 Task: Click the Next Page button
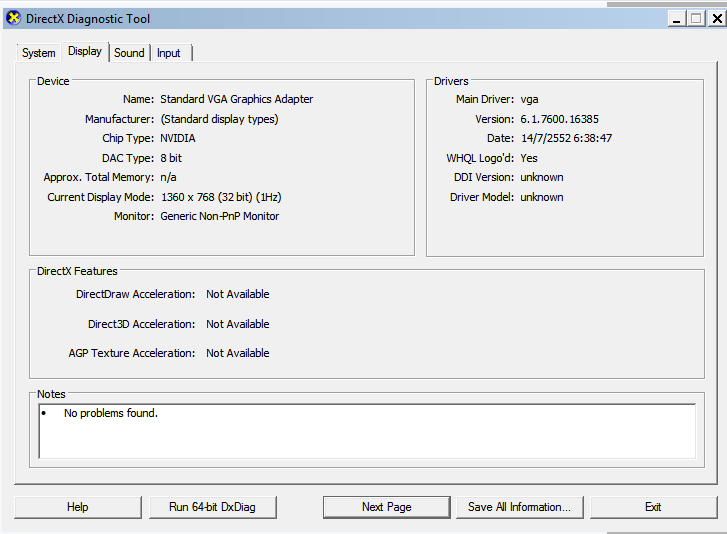point(386,507)
